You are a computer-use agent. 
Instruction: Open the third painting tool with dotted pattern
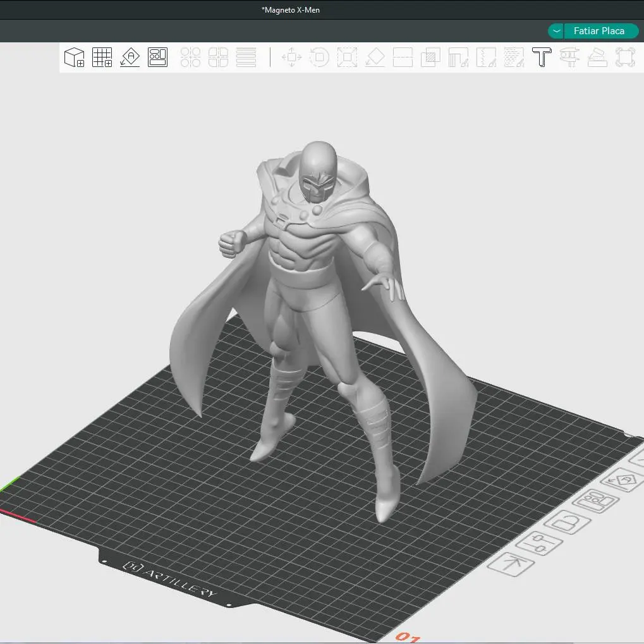[x=514, y=57]
